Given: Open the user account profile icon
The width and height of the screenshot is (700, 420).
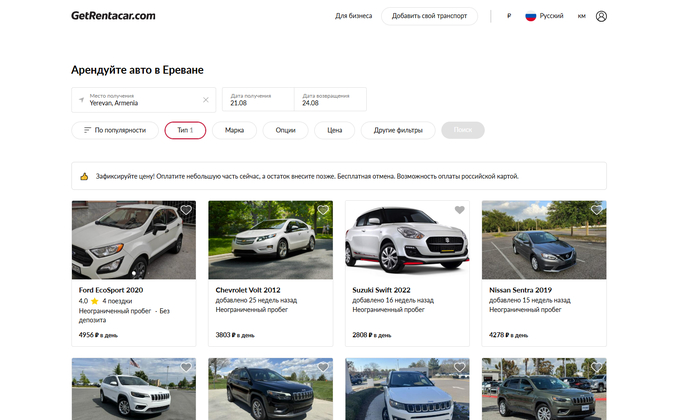Looking at the screenshot, I should coord(601,16).
